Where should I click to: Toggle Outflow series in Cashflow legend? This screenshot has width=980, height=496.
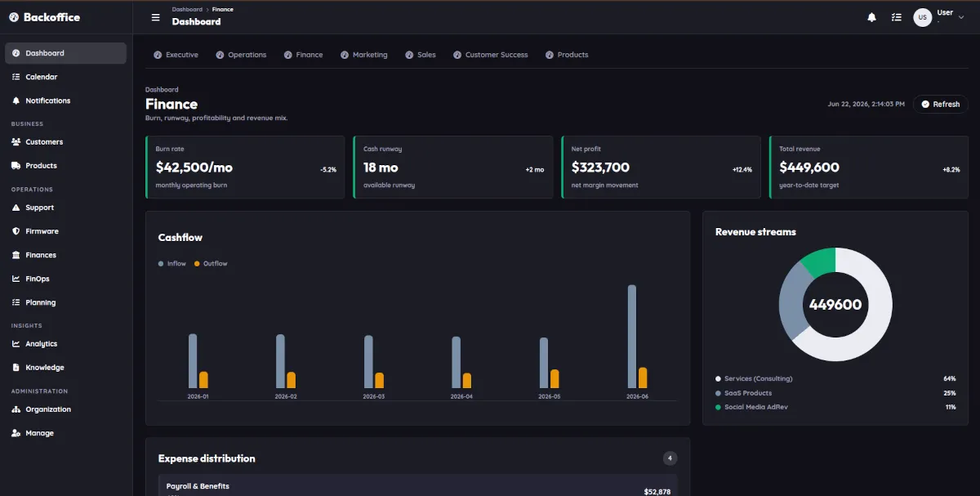coord(211,264)
